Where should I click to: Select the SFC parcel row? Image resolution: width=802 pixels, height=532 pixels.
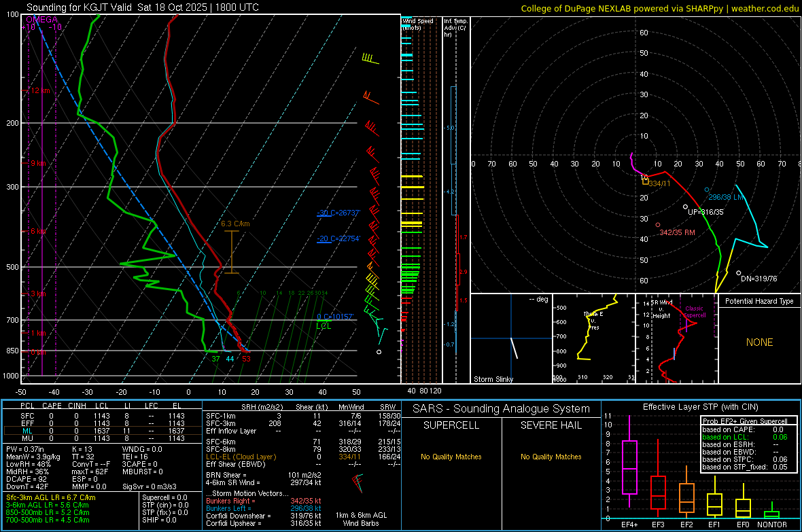tap(103, 416)
